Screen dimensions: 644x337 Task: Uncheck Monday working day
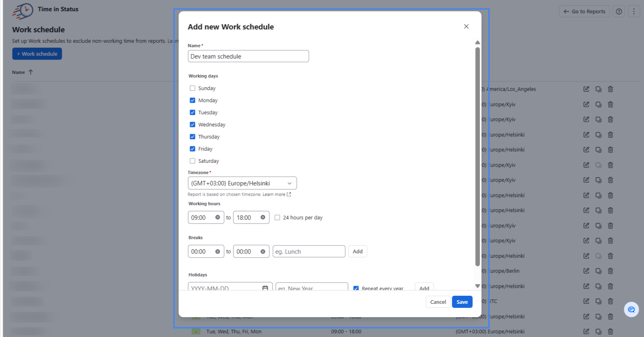click(193, 100)
